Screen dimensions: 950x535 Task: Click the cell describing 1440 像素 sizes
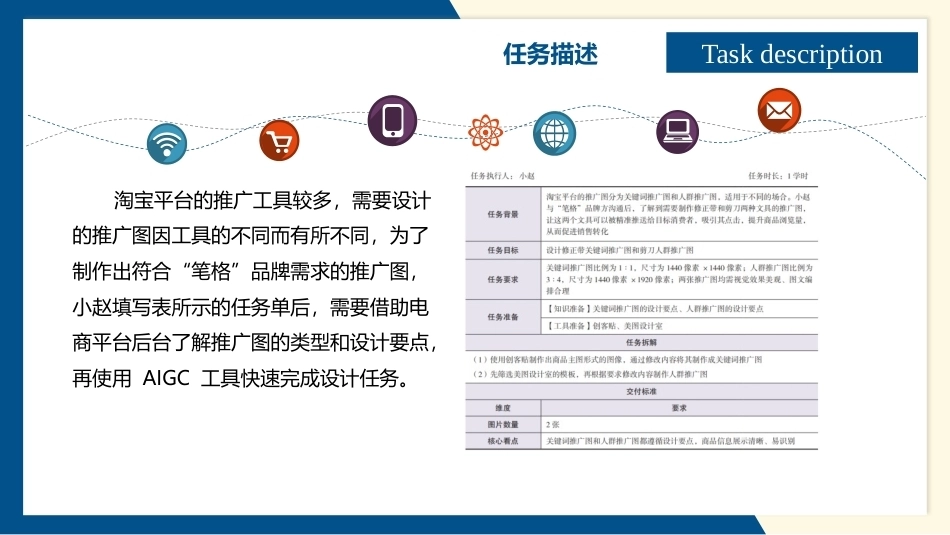(x=679, y=279)
